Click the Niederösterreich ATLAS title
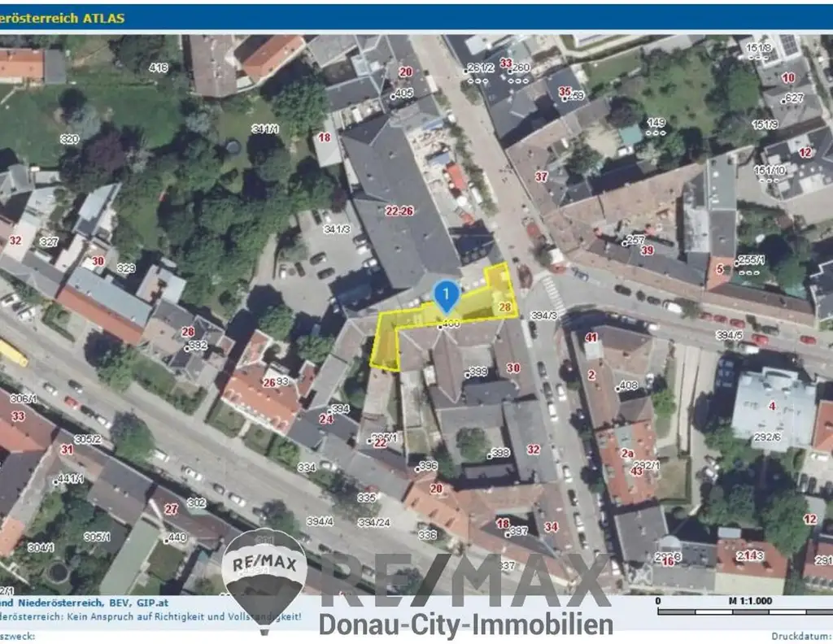This screenshot has width=833, height=644. [x=63, y=18]
